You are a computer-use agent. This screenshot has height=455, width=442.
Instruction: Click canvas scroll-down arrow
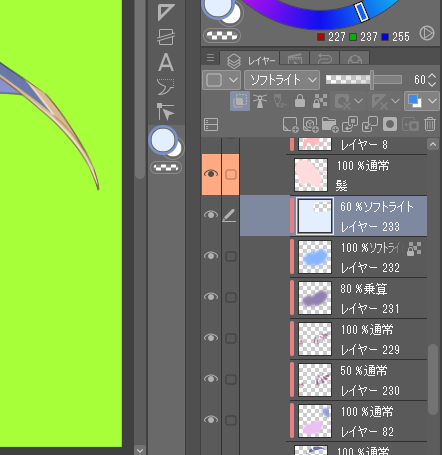tap(140, 450)
